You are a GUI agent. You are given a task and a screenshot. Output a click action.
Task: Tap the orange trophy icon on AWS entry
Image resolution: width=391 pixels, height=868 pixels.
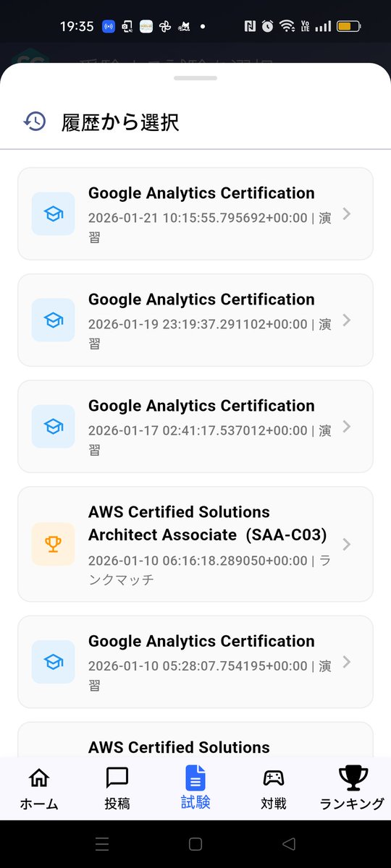(x=54, y=544)
